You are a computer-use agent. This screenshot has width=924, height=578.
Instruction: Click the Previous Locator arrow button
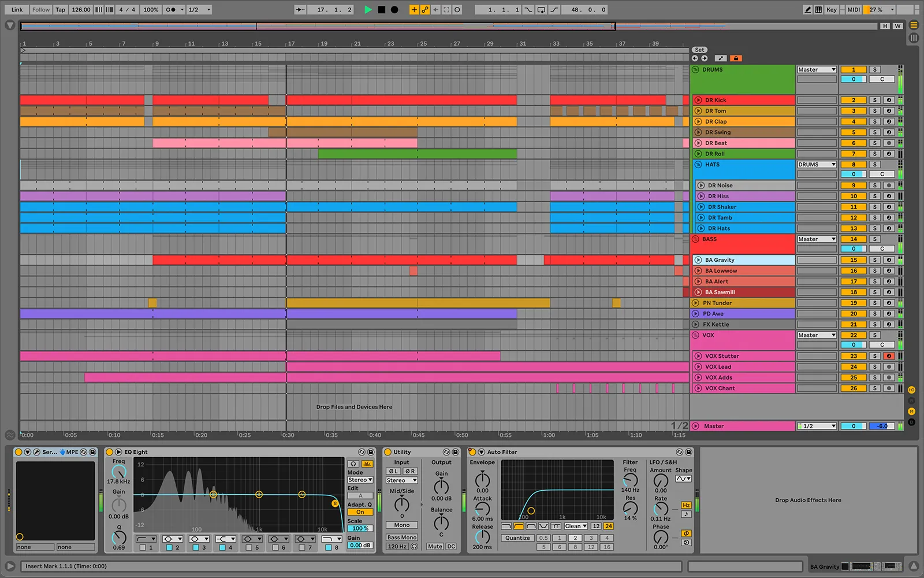tap(695, 58)
